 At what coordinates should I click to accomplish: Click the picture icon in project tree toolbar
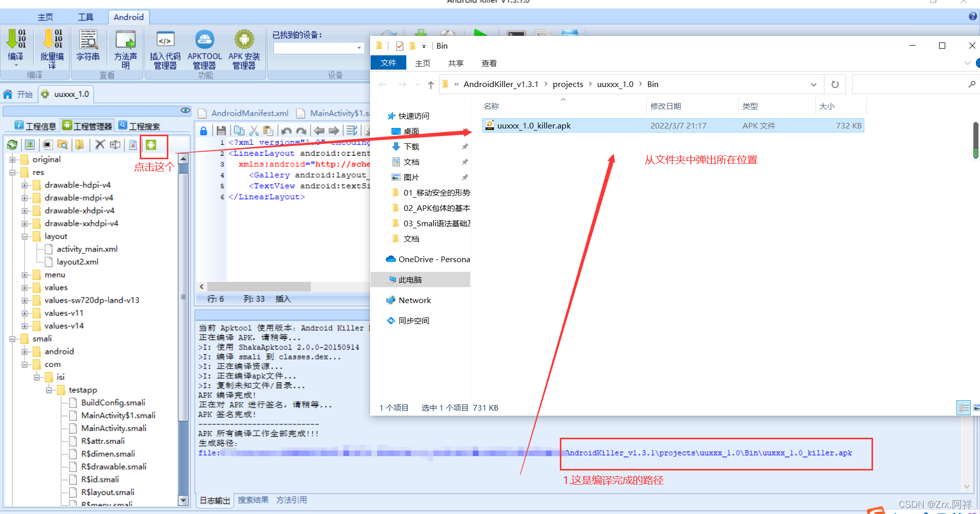pyautogui.click(x=30, y=145)
